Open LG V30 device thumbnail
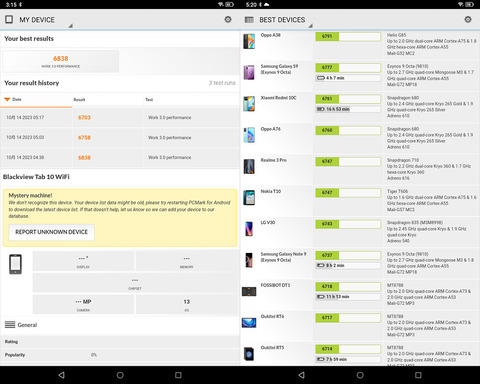Screen dimensions: 480x384 pyautogui.click(x=249, y=229)
